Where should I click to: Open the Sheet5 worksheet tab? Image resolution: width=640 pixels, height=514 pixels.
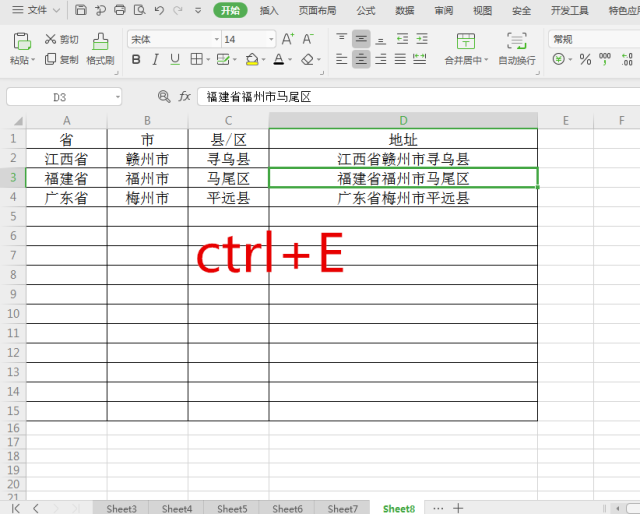coord(232,508)
